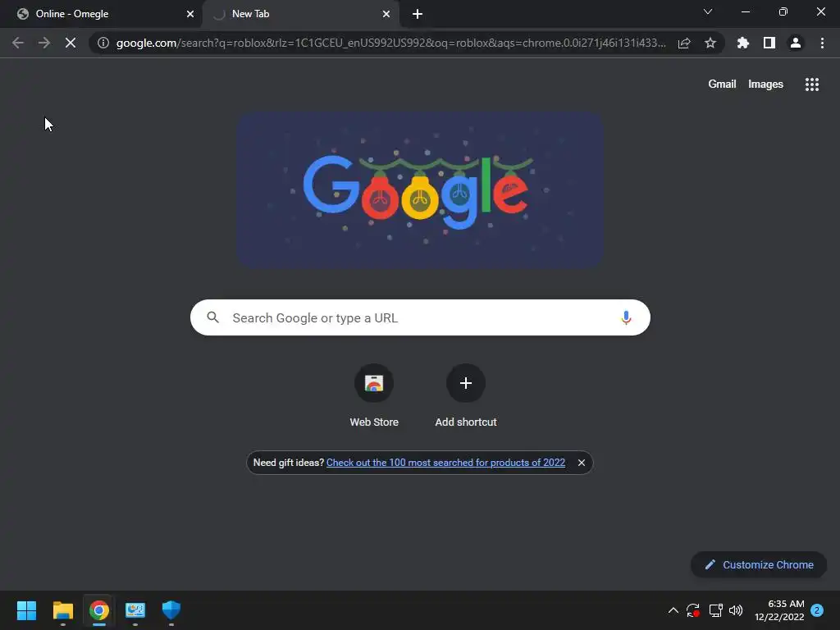
Task: Toggle the side panel
Action: [769, 43]
